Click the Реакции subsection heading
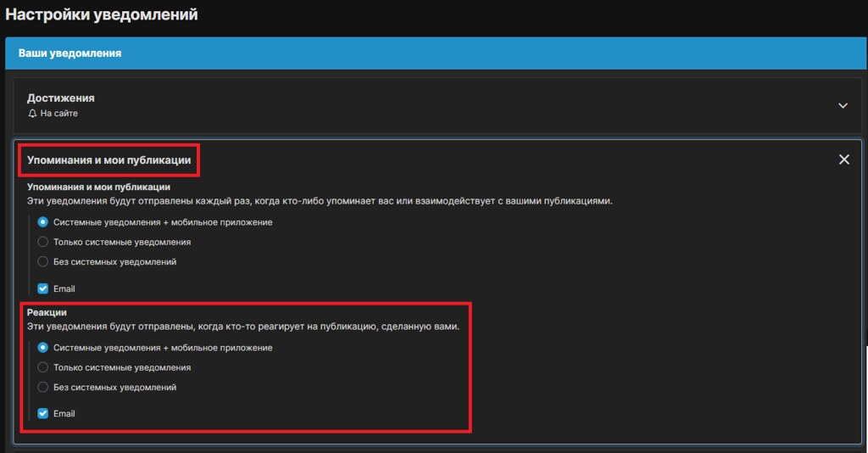The image size is (868, 453). [47, 312]
